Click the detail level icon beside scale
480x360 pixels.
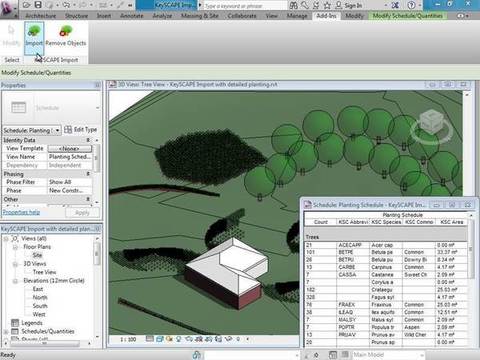tap(150, 339)
